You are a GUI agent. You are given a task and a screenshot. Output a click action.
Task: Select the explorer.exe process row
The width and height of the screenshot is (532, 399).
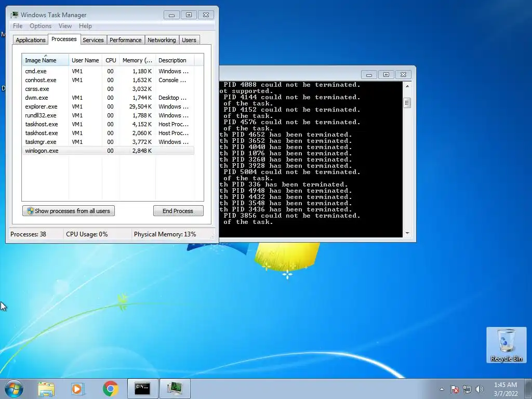pyautogui.click(x=108, y=107)
